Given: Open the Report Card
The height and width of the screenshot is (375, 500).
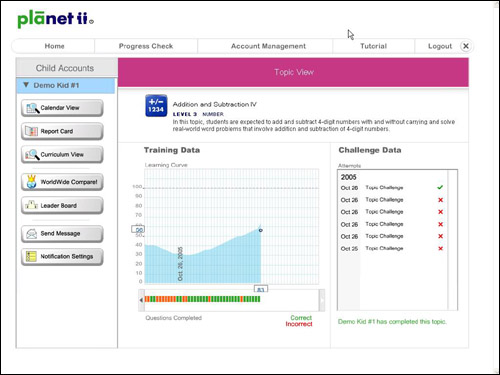Looking at the screenshot, I should (x=62, y=131).
